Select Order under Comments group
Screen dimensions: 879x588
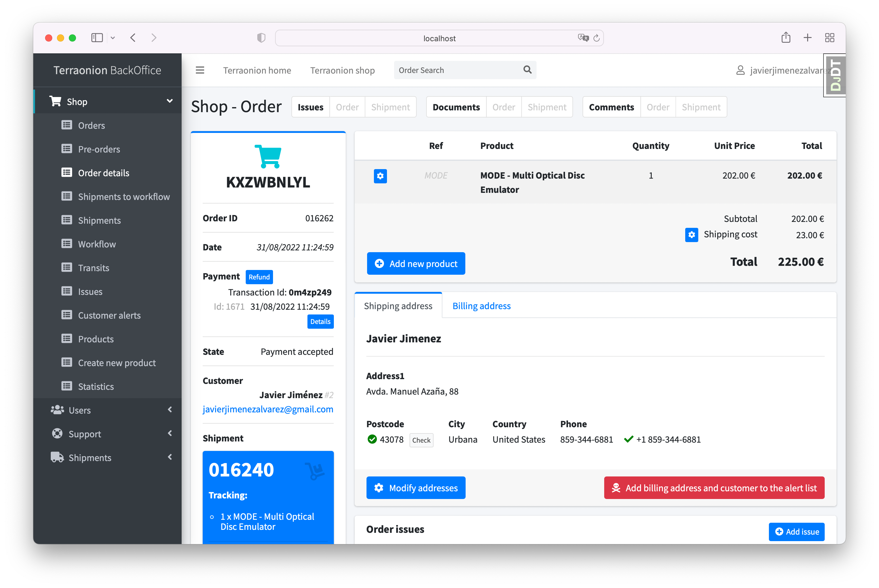click(x=658, y=107)
